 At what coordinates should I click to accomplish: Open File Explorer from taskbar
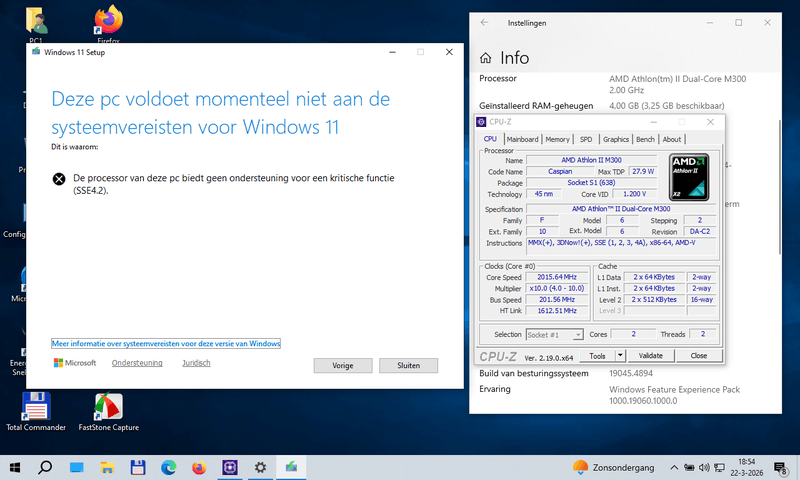(107, 467)
